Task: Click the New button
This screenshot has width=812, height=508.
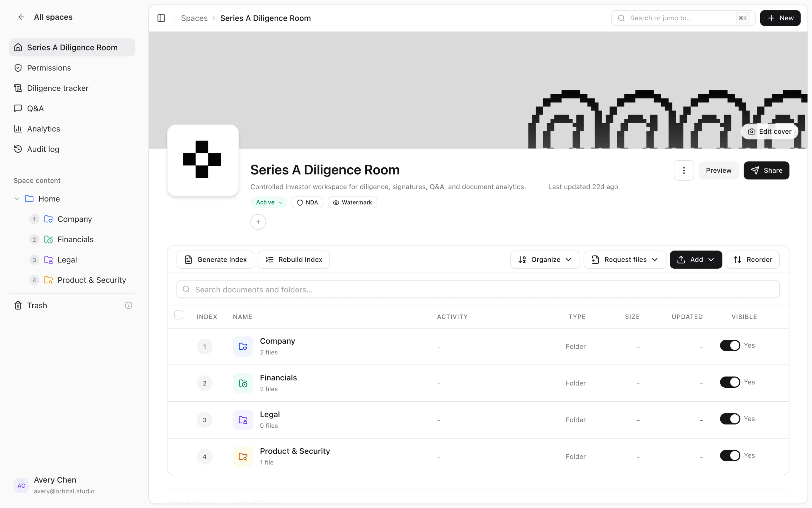Action: coord(780,18)
